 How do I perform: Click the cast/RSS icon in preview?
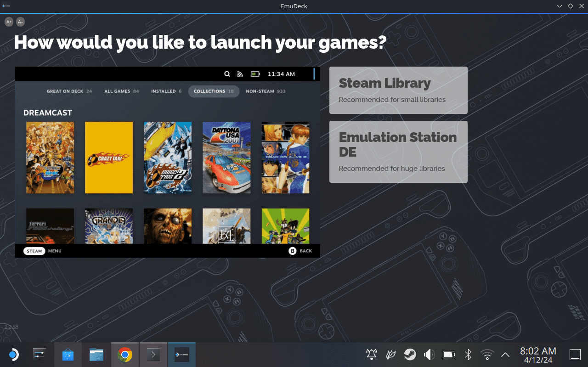(x=240, y=74)
